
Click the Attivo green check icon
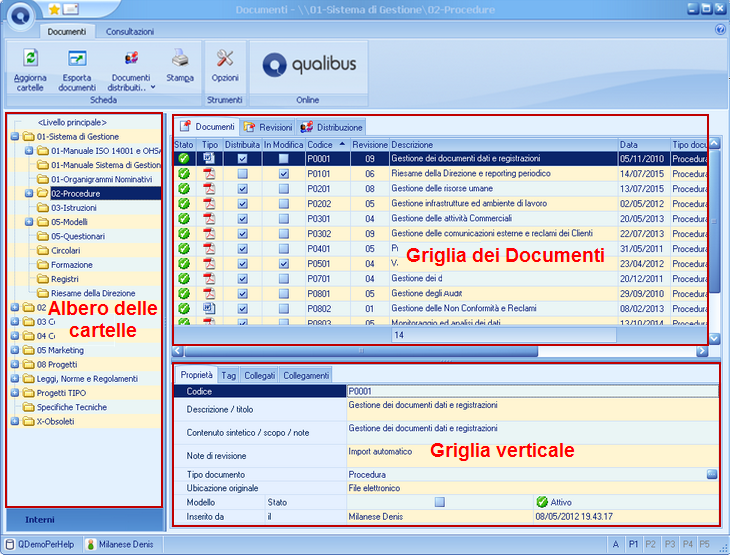click(541, 502)
